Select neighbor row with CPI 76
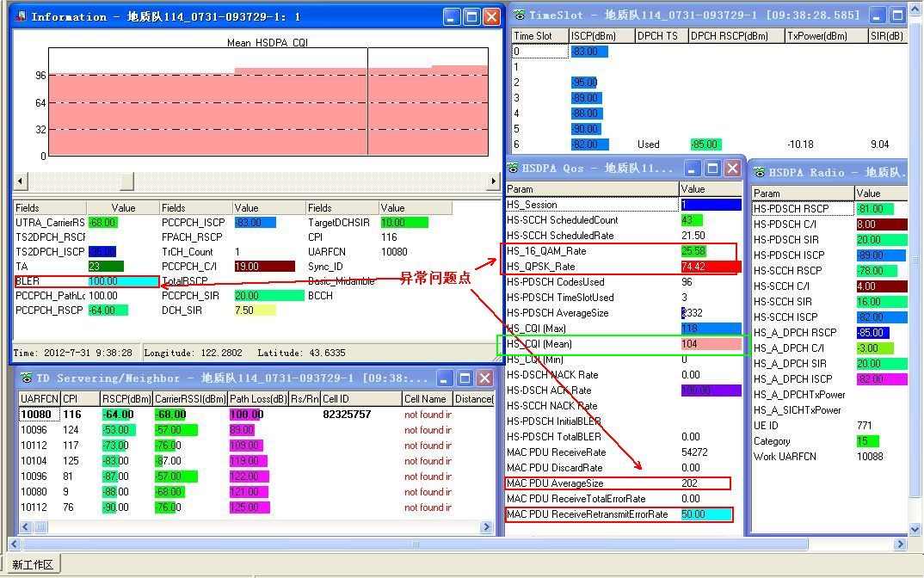924x578 pixels. [256, 507]
